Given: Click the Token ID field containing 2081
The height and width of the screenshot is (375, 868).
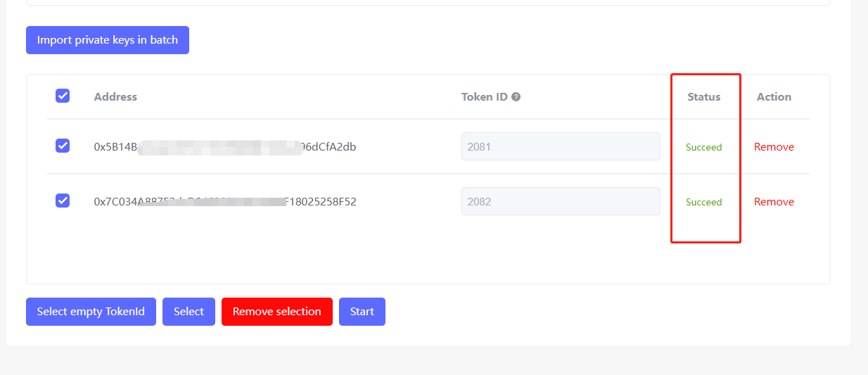Looking at the screenshot, I should tap(561, 146).
